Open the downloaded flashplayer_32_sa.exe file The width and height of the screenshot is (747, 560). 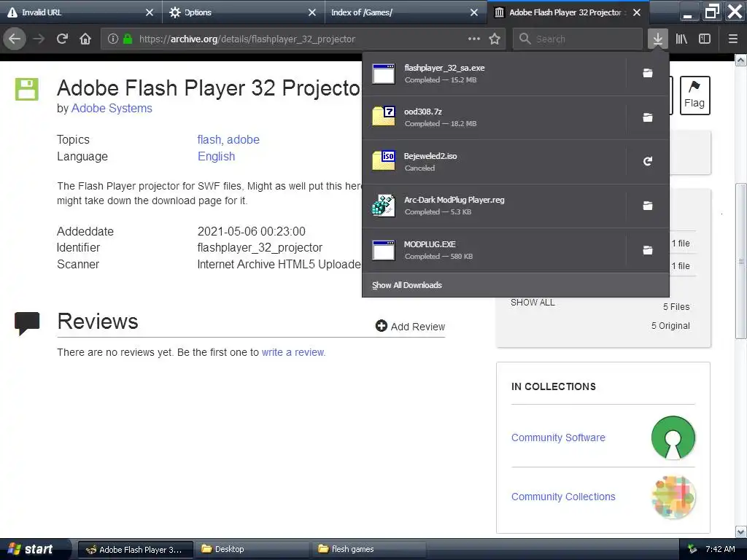pos(494,74)
